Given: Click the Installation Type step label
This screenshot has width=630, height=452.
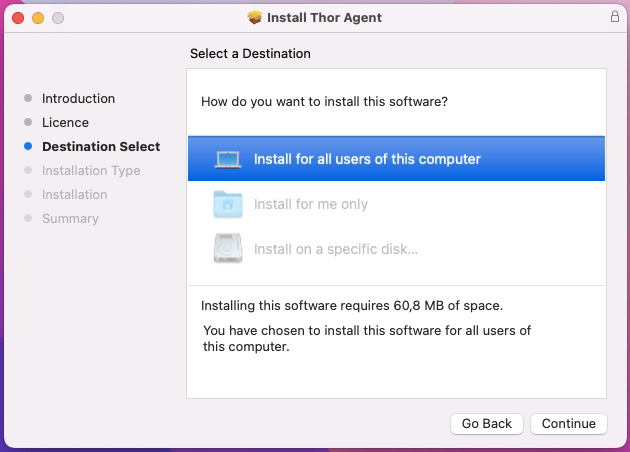Looking at the screenshot, I should tap(91, 171).
